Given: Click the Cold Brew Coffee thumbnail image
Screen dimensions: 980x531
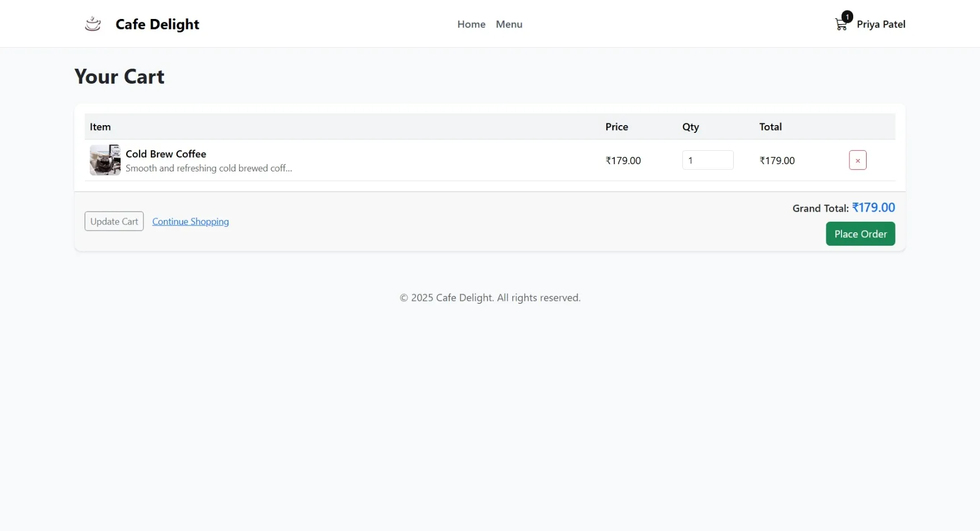Looking at the screenshot, I should tap(104, 160).
